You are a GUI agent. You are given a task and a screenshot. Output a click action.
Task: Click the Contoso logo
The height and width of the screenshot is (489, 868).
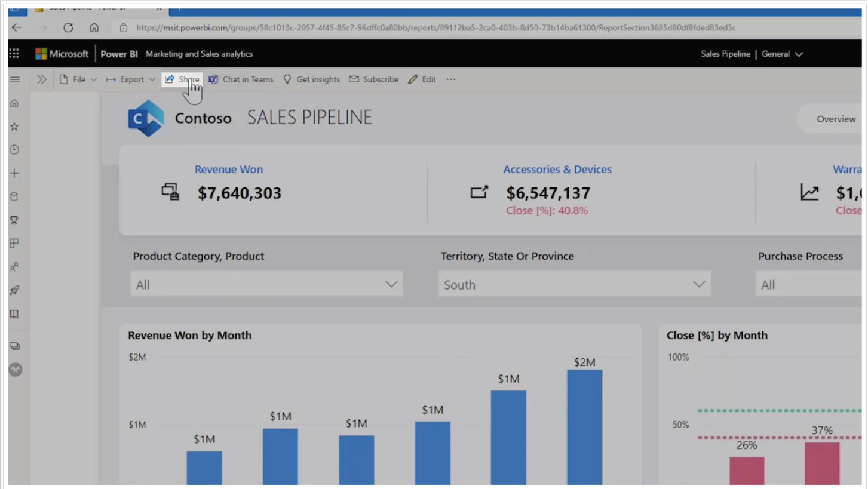(146, 118)
